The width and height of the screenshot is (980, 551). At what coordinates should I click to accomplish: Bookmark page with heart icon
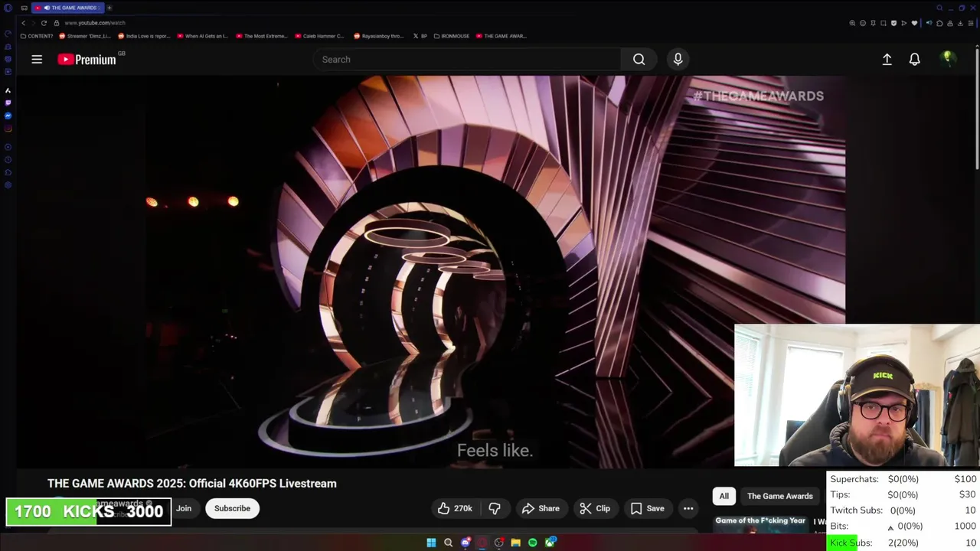pos(914,23)
